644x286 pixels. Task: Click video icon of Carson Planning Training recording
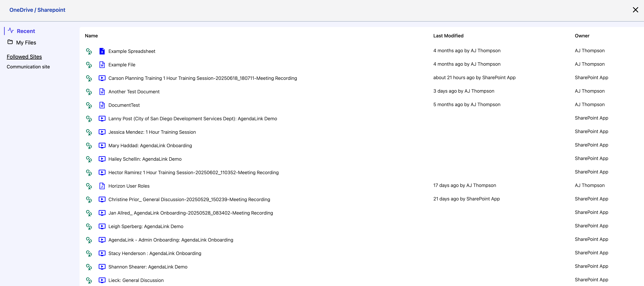click(102, 78)
